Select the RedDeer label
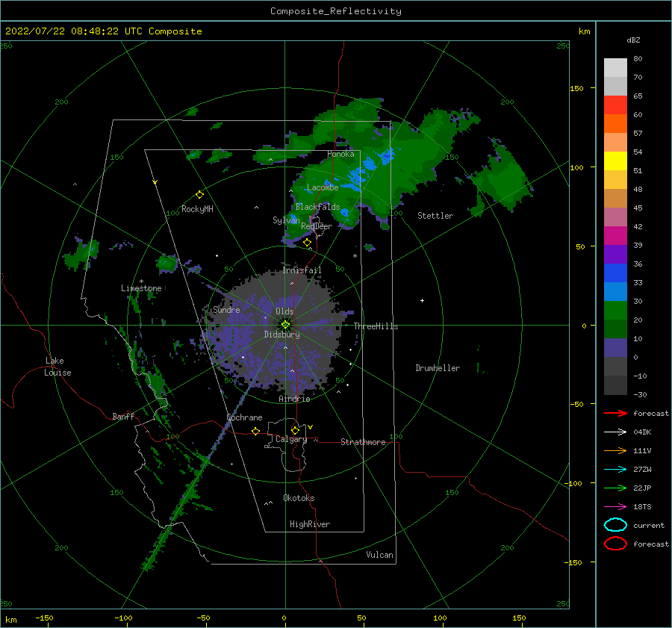Viewport: 672px width, 628px height. coord(317,226)
